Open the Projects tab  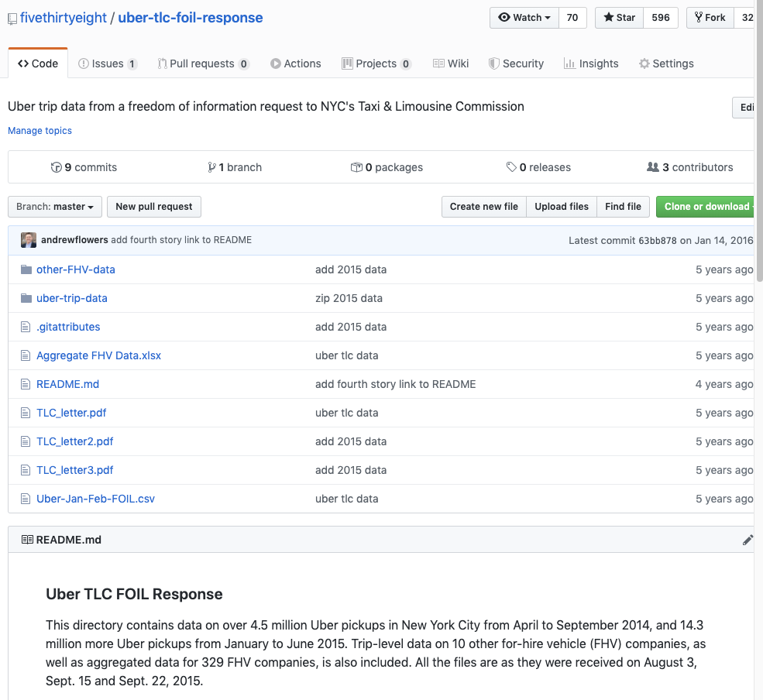pyautogui.click(x=376, y=63)
